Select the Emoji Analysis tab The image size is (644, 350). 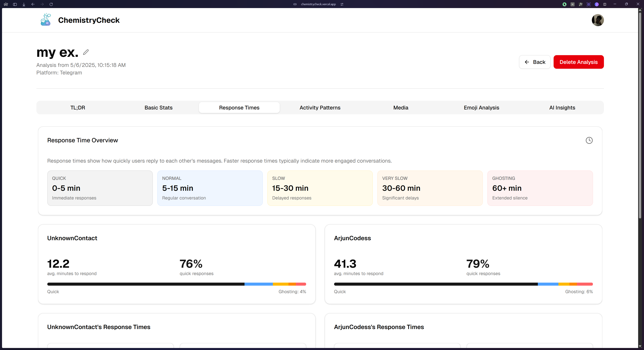pos(481,108)
